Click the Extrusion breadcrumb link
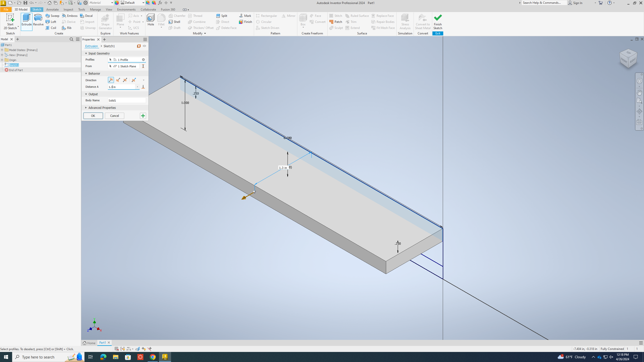This screenshot has width=644, height=362. [91, 46]
